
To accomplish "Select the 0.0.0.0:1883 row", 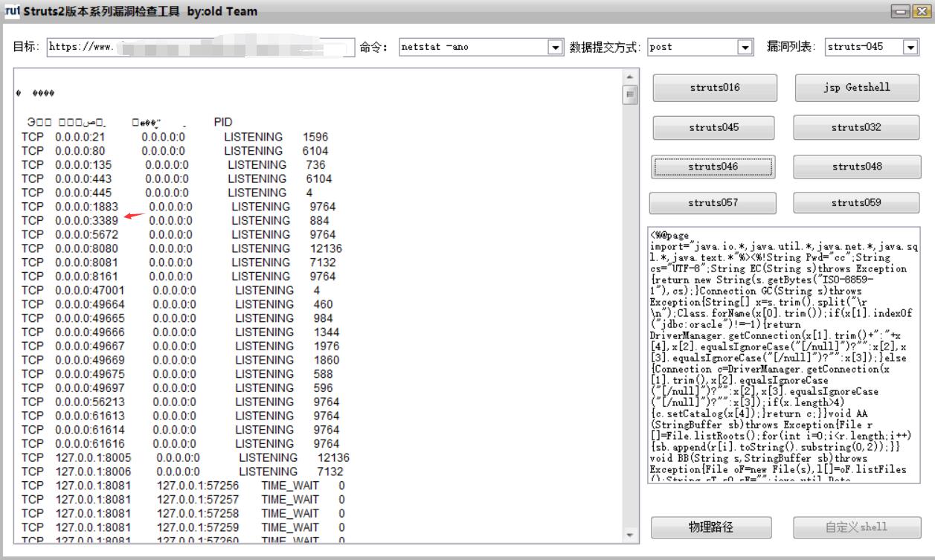I will click(179, 207).
